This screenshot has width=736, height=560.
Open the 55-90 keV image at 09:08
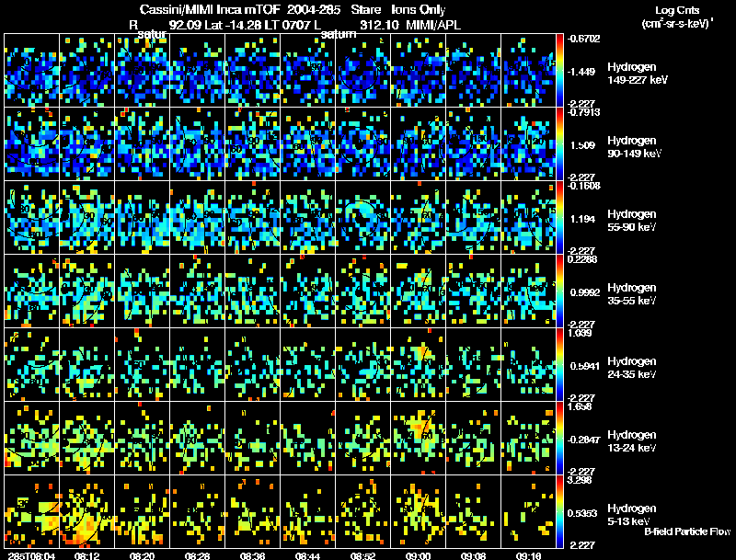point(473,218)
